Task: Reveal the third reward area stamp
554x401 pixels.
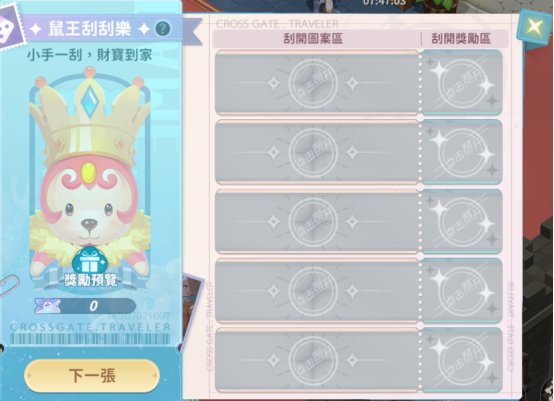Action: (462, 222)
